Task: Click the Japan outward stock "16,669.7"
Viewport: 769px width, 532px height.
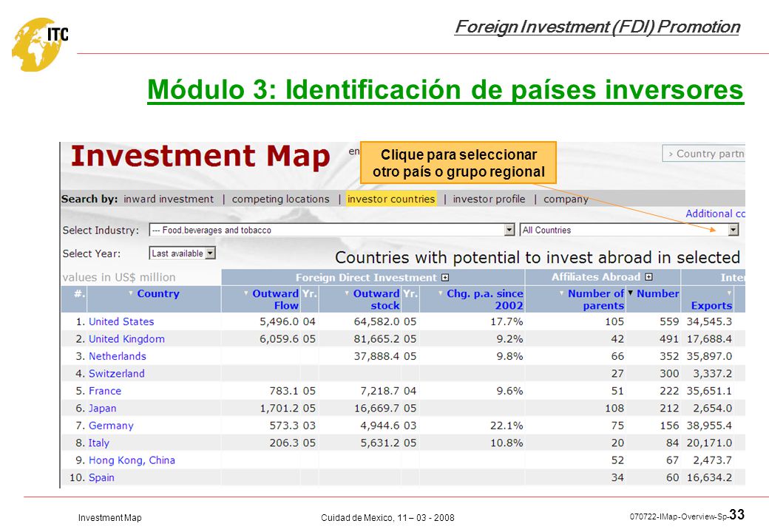Action: (x=376, y=408)
